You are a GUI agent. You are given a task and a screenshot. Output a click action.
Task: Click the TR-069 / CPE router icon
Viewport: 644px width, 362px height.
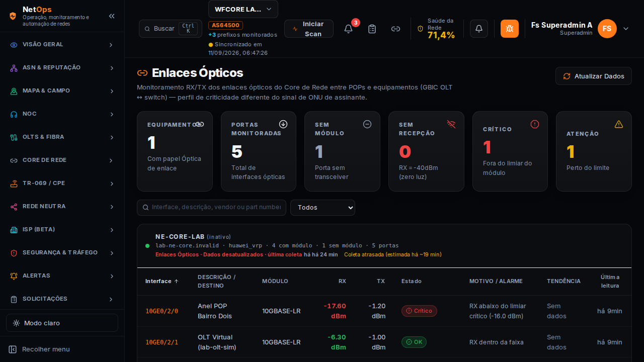point(14,184)
